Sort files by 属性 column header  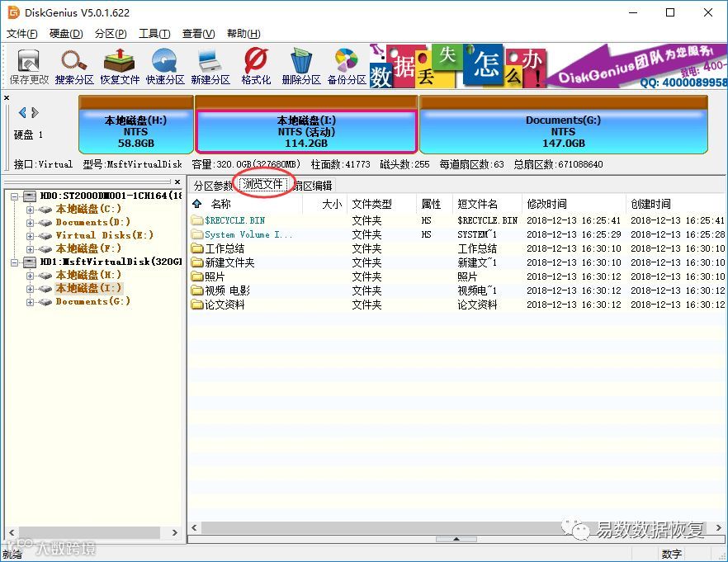(434, 204)
